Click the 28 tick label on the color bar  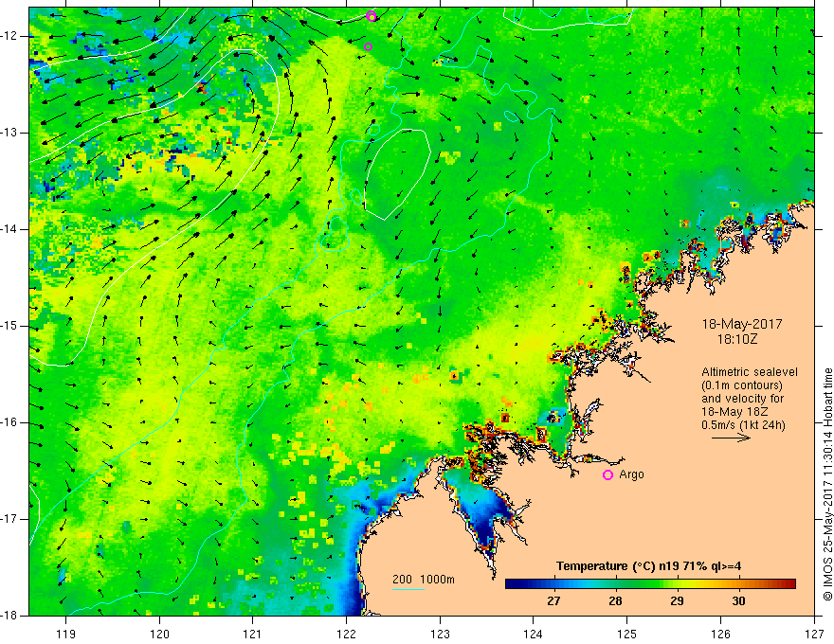pyautogui.click(x=615, y=601)
